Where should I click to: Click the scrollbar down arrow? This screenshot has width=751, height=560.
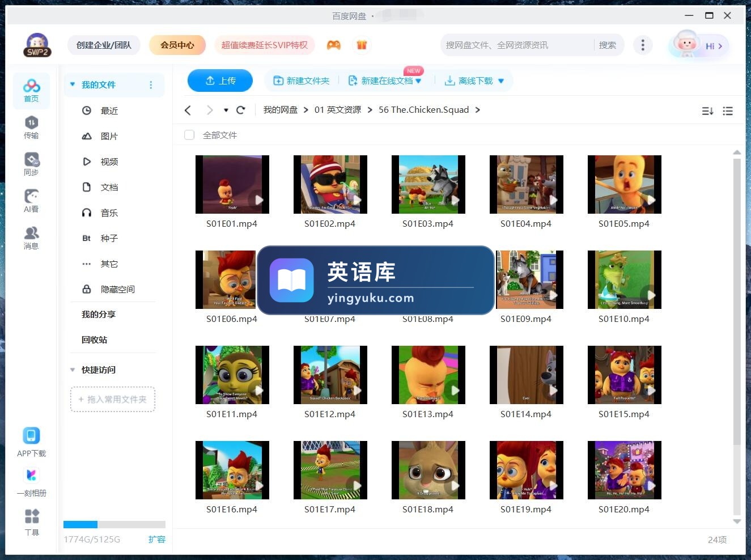737,521
